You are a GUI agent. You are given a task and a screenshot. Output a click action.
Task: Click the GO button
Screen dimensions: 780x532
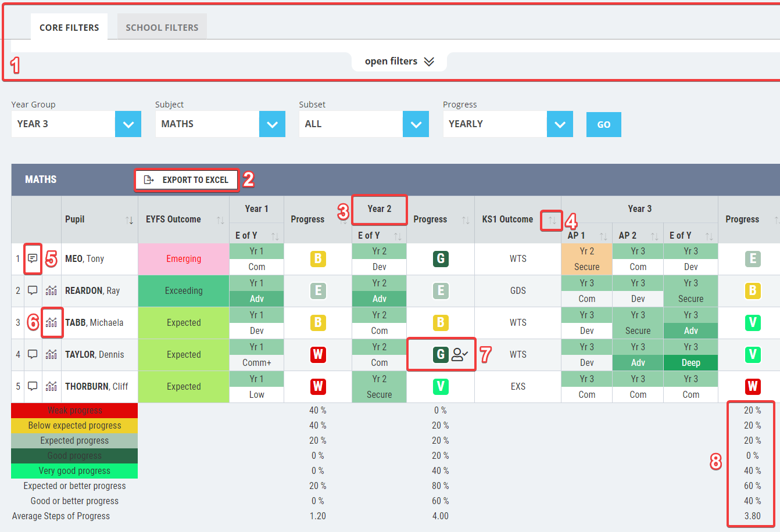coord(604,124)
